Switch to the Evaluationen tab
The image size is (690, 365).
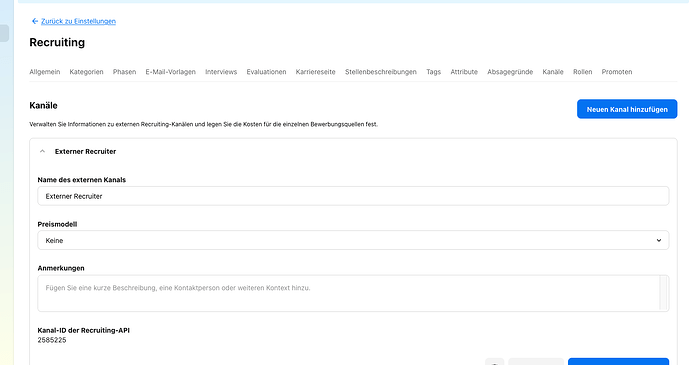coord(266,72)
